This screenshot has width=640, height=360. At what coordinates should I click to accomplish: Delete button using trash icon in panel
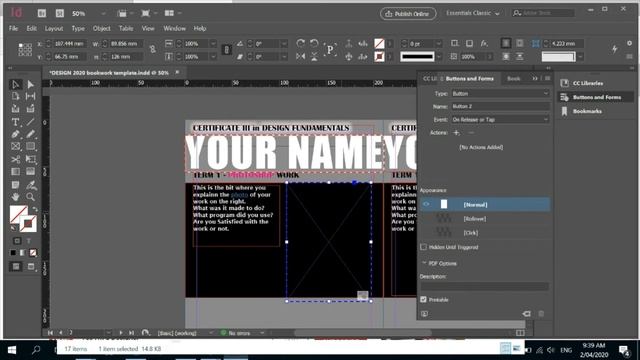541,313
